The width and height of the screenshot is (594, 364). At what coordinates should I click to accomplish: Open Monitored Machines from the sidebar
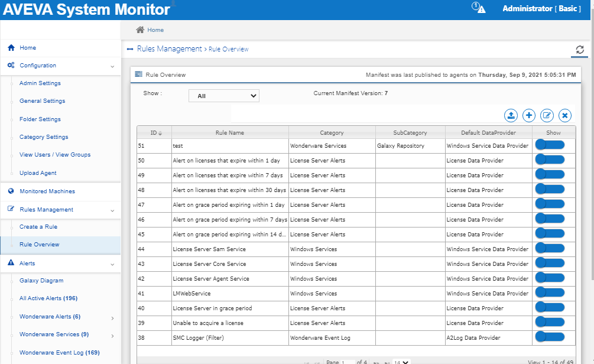pyautogui.click(x=47, y=191)
